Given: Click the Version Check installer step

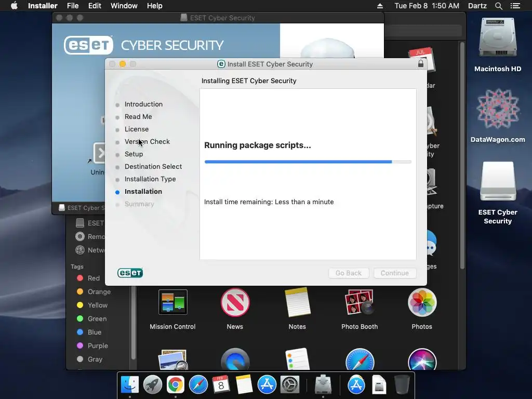Looking at the screenshot, I should click(x=147, y=142).
